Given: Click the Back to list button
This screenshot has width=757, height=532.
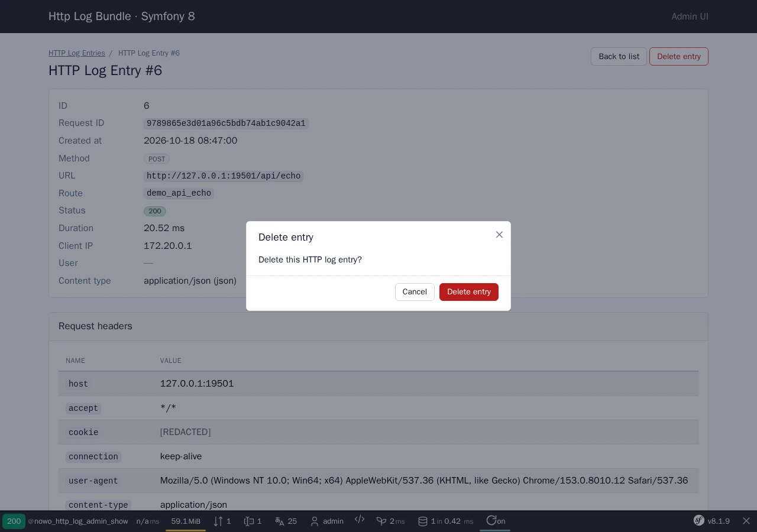Looking at the screenshot, I should tap(619, 57).
